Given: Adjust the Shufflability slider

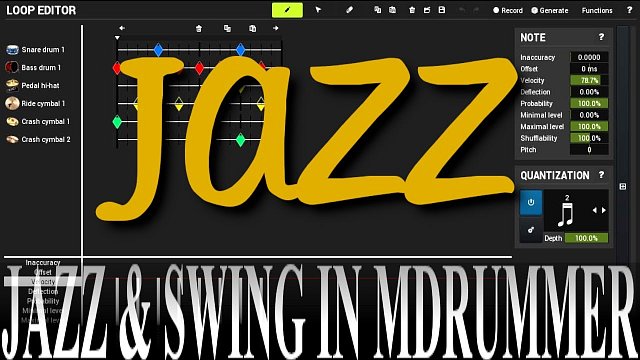Looking at the screenshot, I should click(589, 138).
